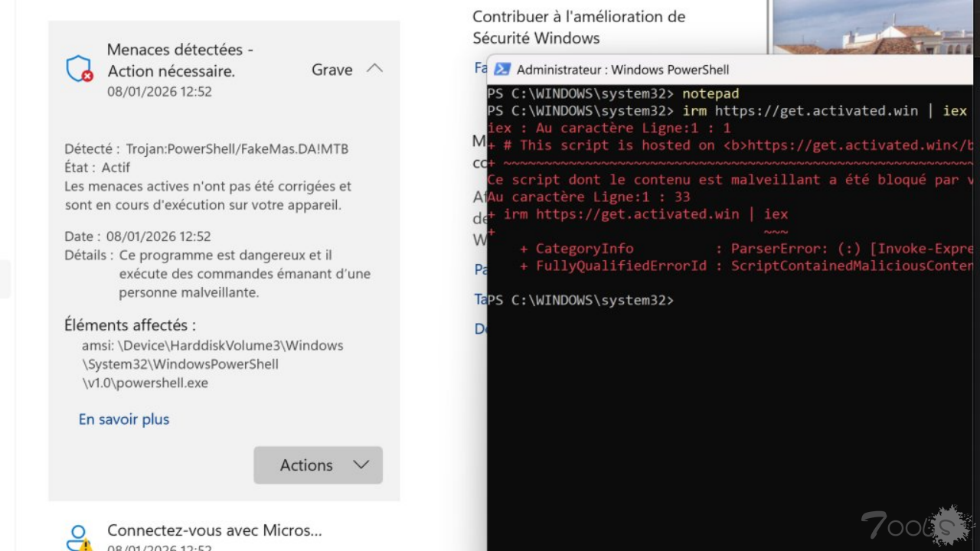The width and height of the screenshot is (980, 551).
Task: Click the "notepad" command in PowerShell
Action: click(x=710, y=93)
